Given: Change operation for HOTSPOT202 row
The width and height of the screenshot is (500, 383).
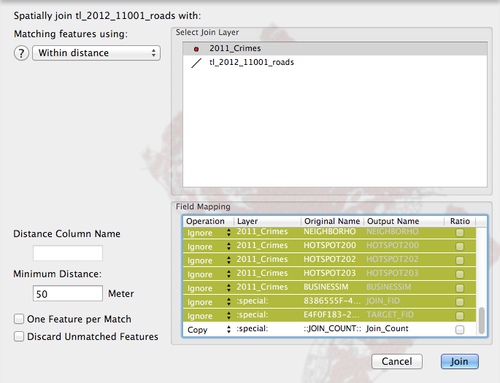Looking at the screenshot, I should (x=209, y=260).
